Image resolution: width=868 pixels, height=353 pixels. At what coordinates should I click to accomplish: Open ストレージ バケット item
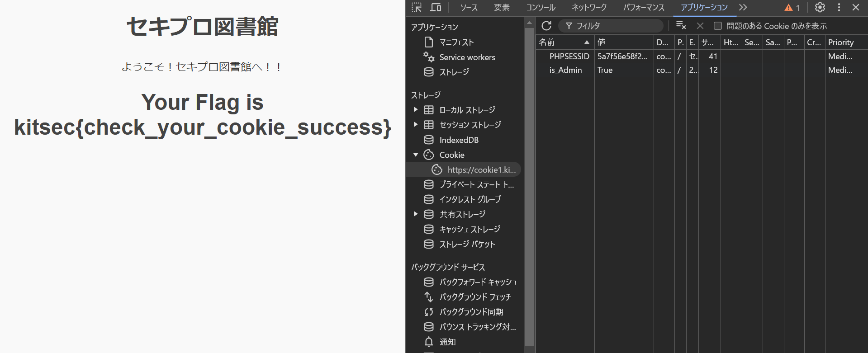click(x=467, y=244)
